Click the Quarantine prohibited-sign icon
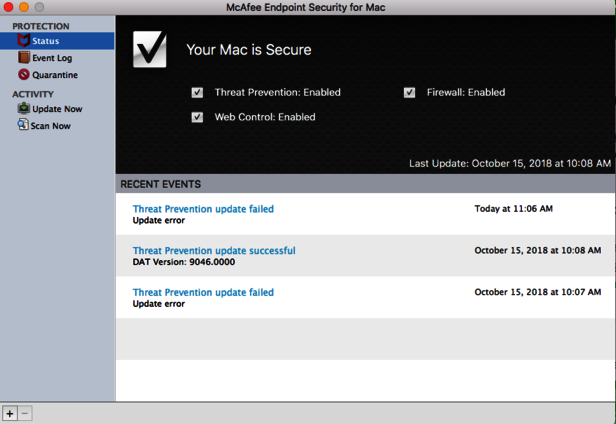 [x=23, y=75]
